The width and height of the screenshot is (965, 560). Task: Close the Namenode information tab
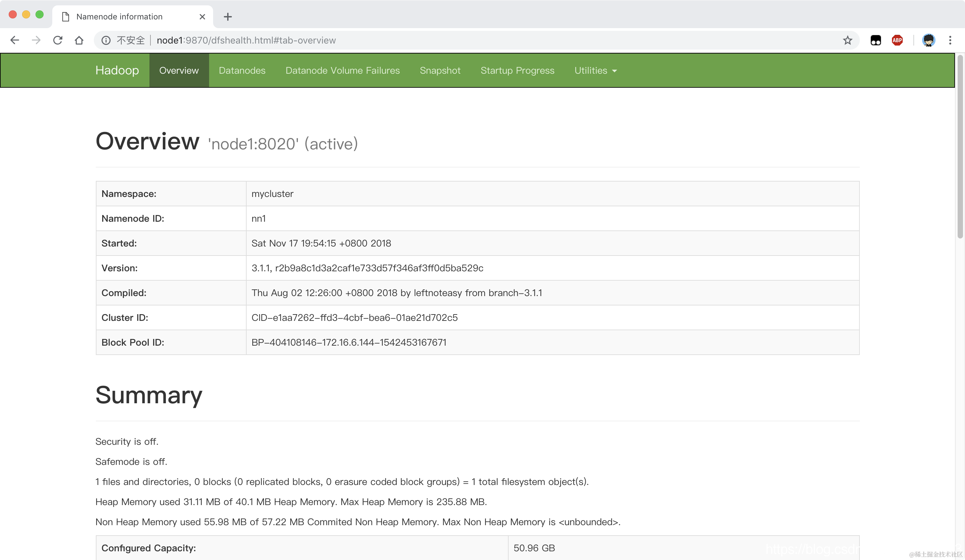click(202, 17)
